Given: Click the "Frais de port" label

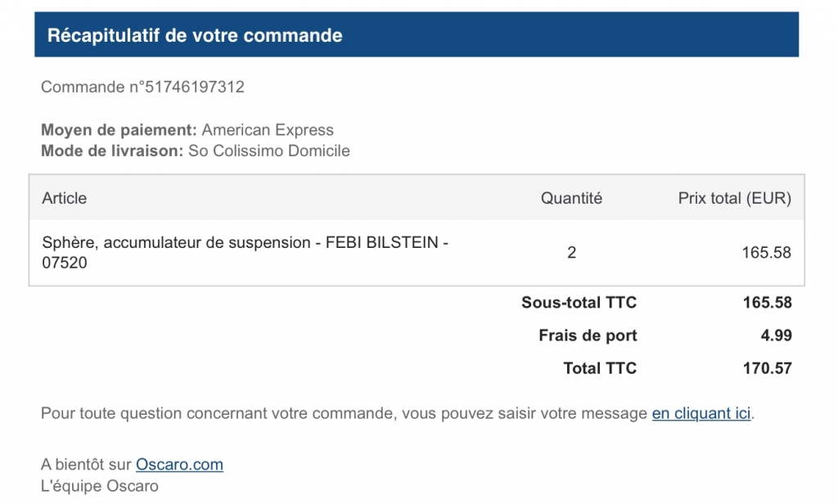Looking at the screenshot, I should click(x=588, y=335).
